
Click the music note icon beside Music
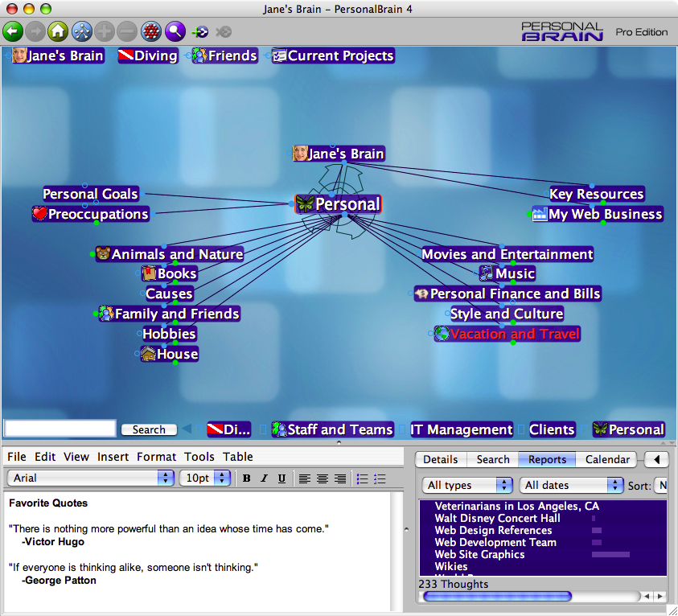coord(487,273)
